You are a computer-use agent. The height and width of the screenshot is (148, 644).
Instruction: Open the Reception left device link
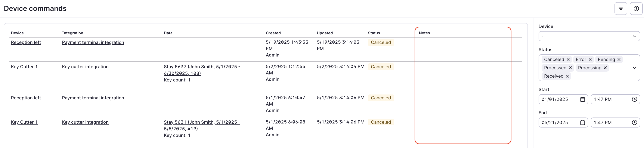click(26, 42)
